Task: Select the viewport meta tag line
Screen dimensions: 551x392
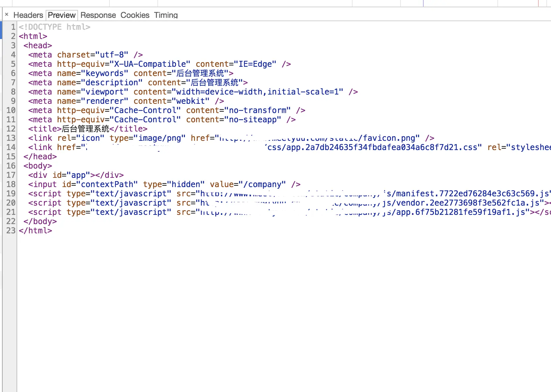Action: (193, 92)
